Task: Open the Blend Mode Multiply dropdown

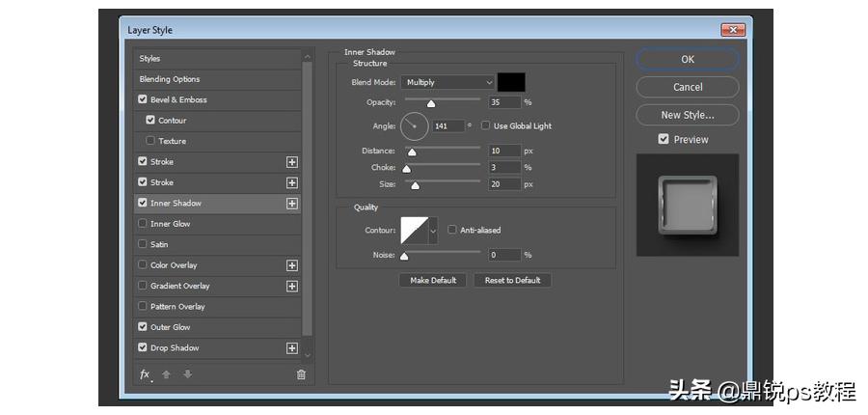Action: coord(448,82)
